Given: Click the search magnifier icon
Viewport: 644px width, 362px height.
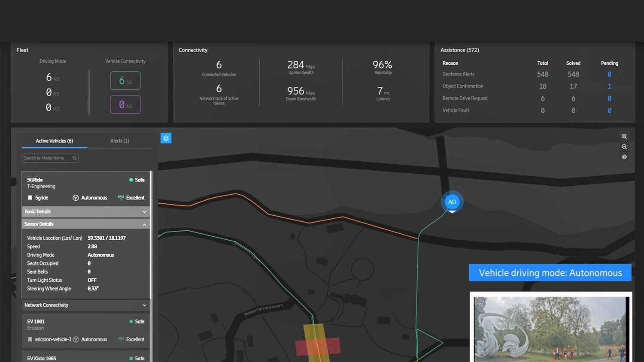Looking at the screenshot, I should [75, 158].
